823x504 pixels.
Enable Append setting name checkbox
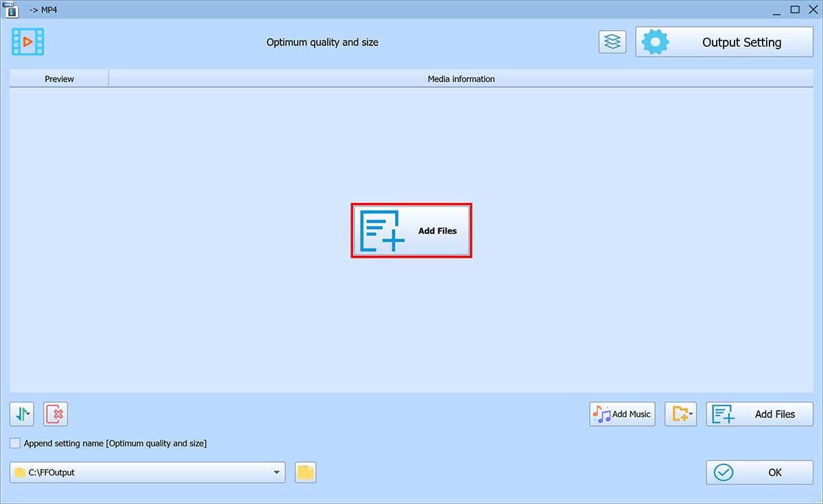pyautogui.click(x=14, y=444)
